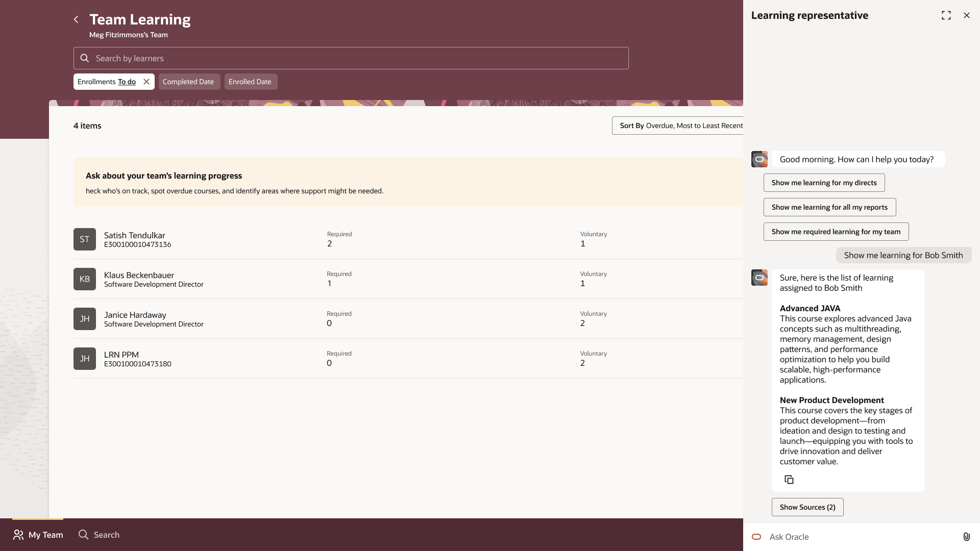Toggle the Completed Date filter
The image size is (980, 551).
coord(189,82)
